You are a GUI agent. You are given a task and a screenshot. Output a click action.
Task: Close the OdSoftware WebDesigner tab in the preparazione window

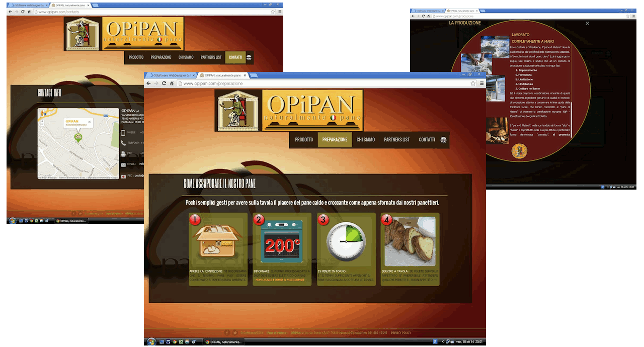[193, 75]
